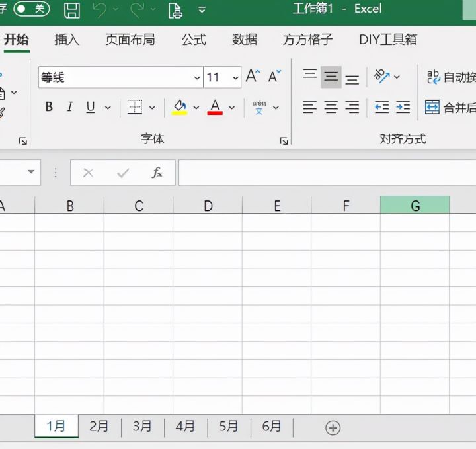Click the Print Preview document icon

[x=175, y=11]
